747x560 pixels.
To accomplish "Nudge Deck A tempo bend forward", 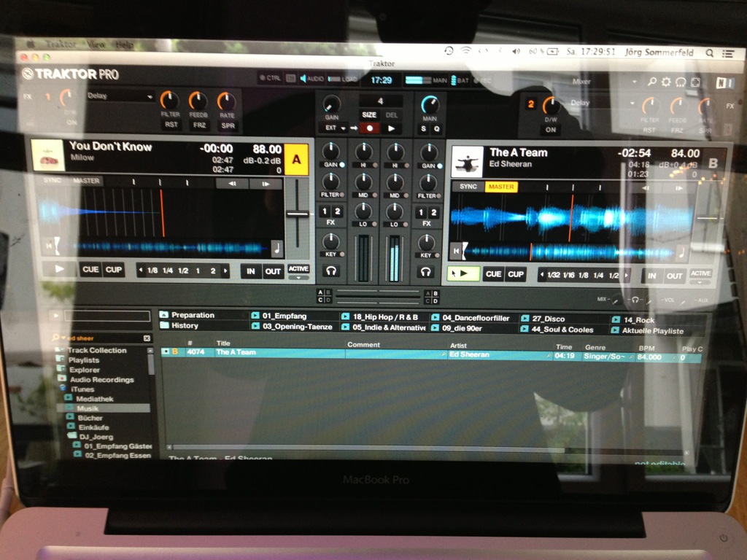I will (x=266, y=183).
